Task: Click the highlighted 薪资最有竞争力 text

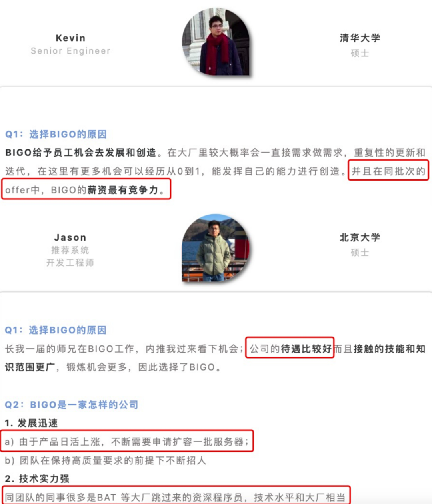Action: tap(123, 190)
